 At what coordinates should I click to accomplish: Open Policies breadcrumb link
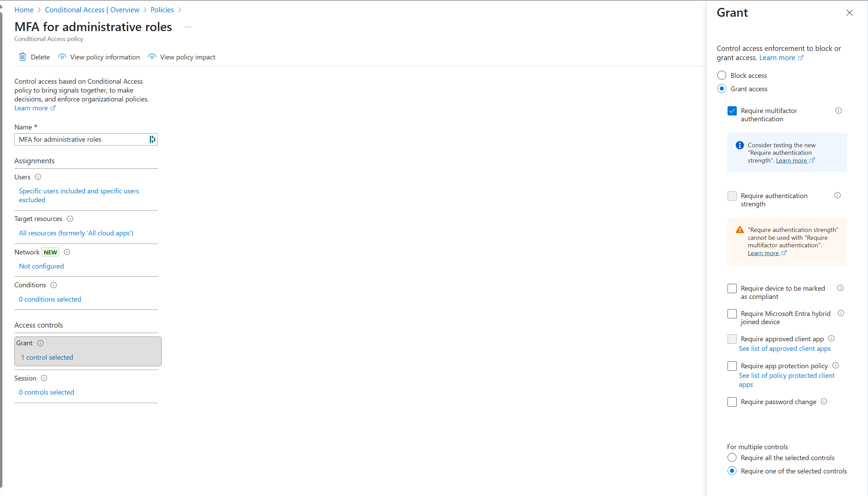(x=162, y=10)
